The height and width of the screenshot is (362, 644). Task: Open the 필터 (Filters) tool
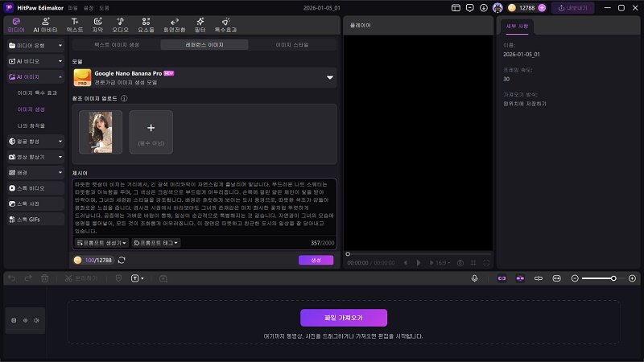(x=200, y=26)
